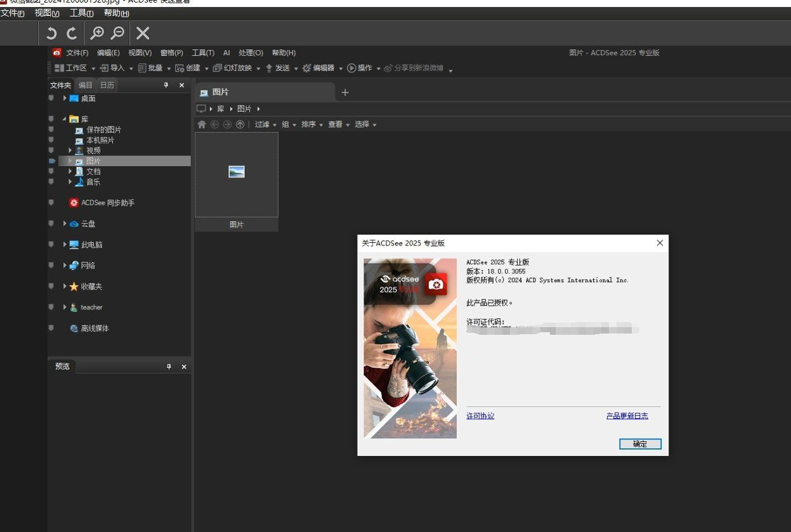Go to the Home folder icon
791x532 pixels.
point(202,124)
